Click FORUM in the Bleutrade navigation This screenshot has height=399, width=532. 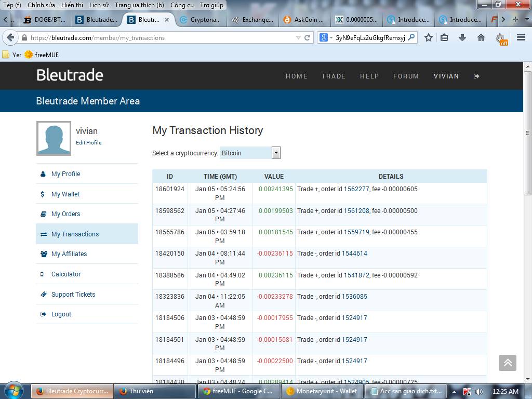[x=406, y=76]
